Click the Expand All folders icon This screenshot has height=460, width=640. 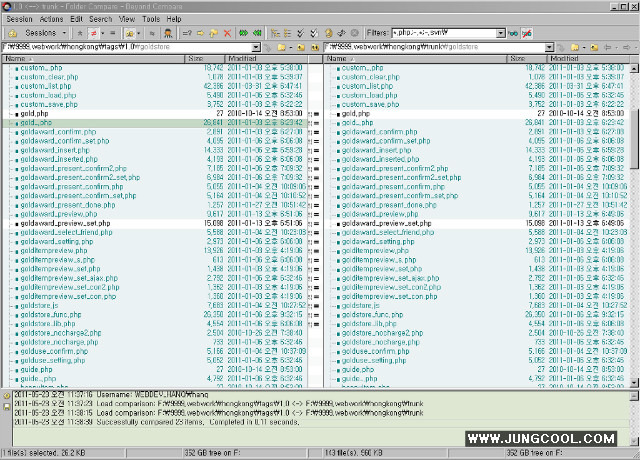click(276, 33)
